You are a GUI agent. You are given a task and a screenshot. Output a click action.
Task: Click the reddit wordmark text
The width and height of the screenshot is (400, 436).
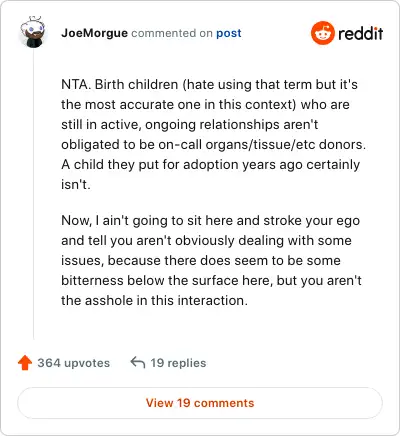pos(360,33)
